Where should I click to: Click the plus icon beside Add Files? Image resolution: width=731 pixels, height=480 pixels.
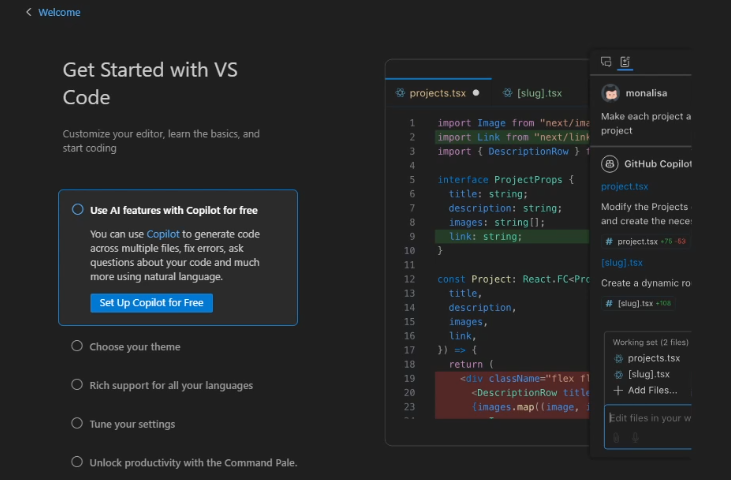pyautogui.click(x=618, y=390)
